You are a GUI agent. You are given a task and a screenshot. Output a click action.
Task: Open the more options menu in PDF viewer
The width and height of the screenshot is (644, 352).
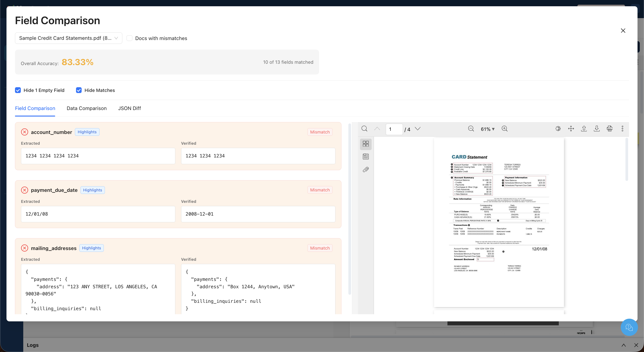point(623,129)
